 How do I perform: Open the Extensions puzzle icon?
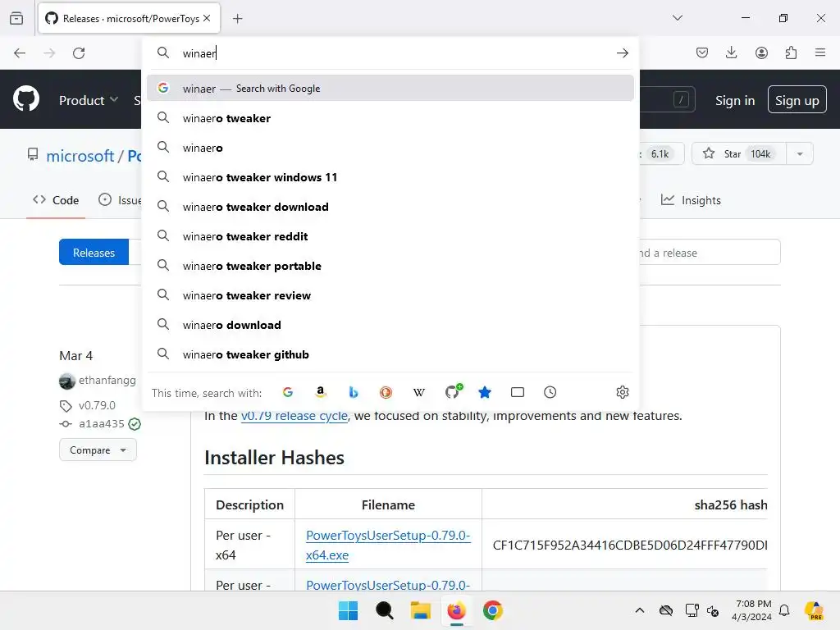tap(791, 52)
